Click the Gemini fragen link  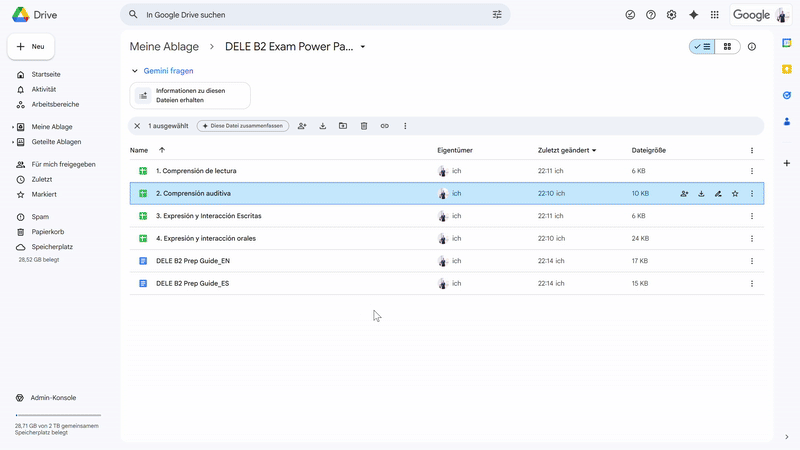(x=168, y=71)
